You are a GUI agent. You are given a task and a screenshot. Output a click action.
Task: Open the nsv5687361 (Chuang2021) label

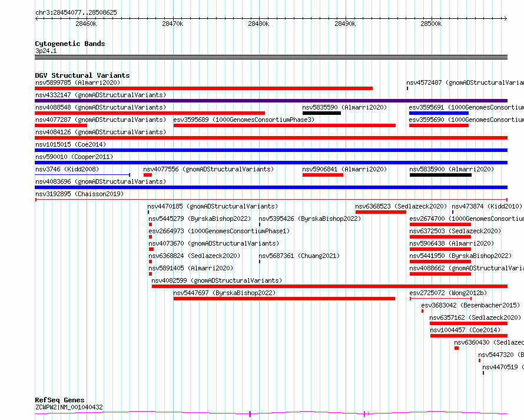click(x=299, y=256)
